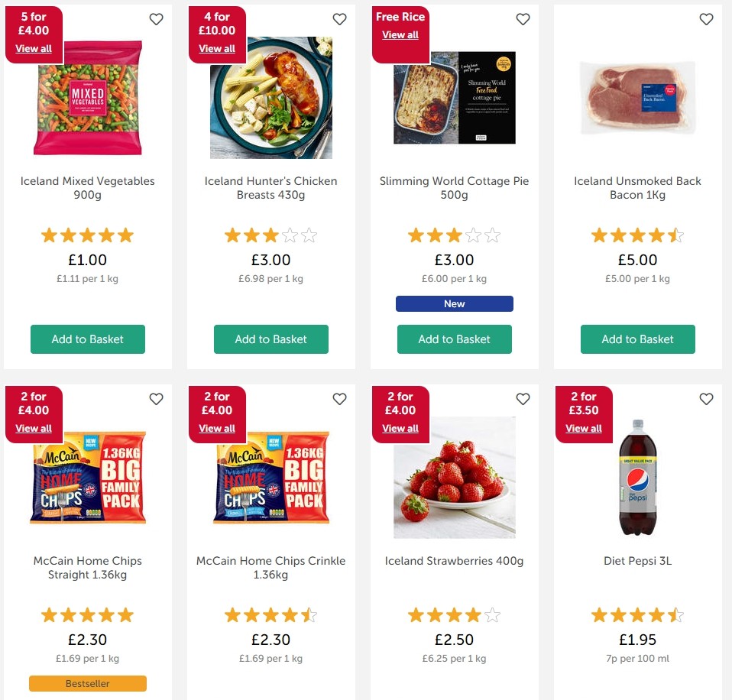The image size is (732, 700).
Task: Click the heart icon on McCain Home Chips Crinkle
Action: tap(339, 399)
